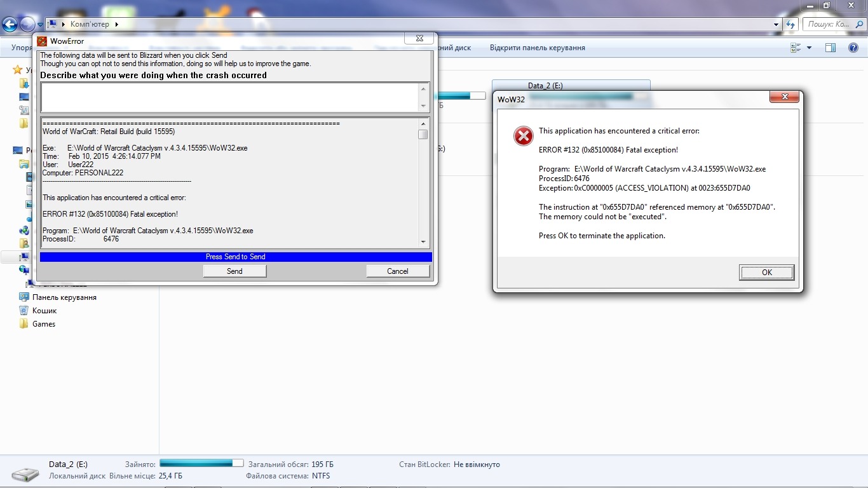
Task: Click OK in the WoW32 error dialog
Action: (766, 272)
